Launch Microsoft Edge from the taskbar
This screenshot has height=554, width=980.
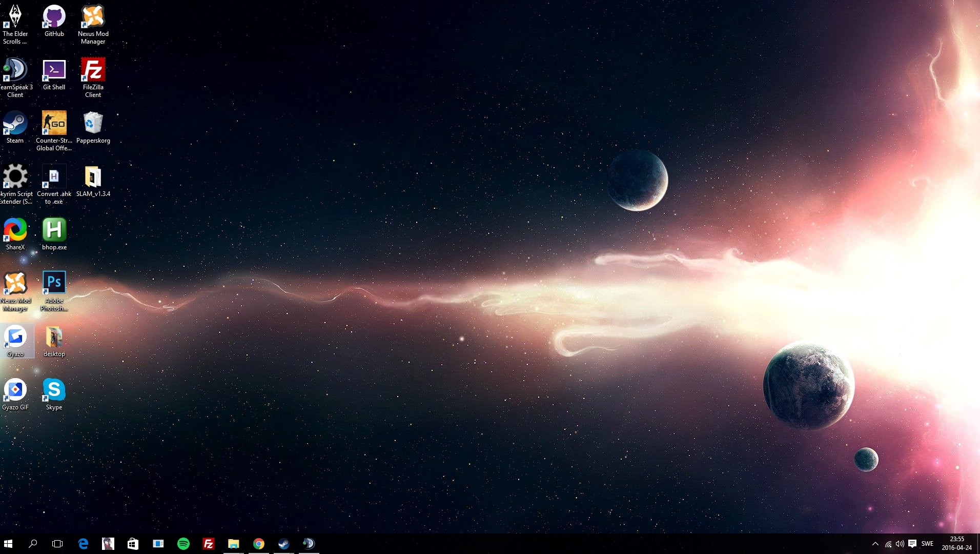[x=83, y=544]
